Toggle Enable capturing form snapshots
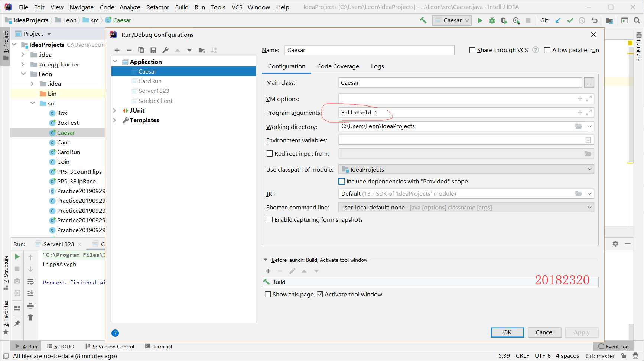Viewport: 644px width, 361px height. click(270, 219)
